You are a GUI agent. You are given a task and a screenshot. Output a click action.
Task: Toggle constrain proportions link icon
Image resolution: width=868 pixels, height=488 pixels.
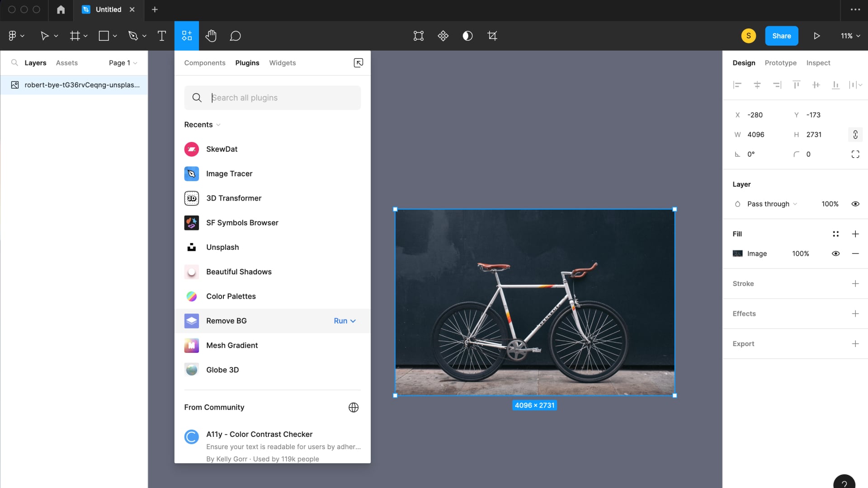855,135
